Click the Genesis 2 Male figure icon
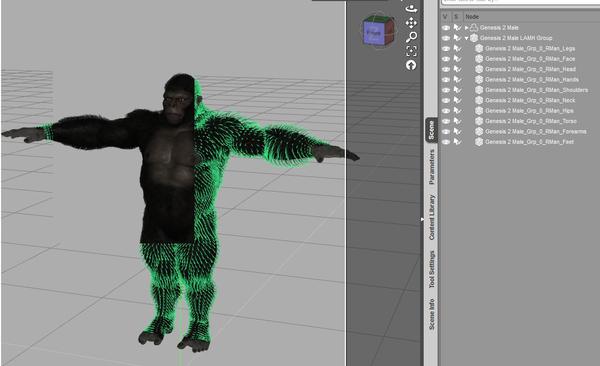This screenshot has width=600, height=366. [474, 28]
